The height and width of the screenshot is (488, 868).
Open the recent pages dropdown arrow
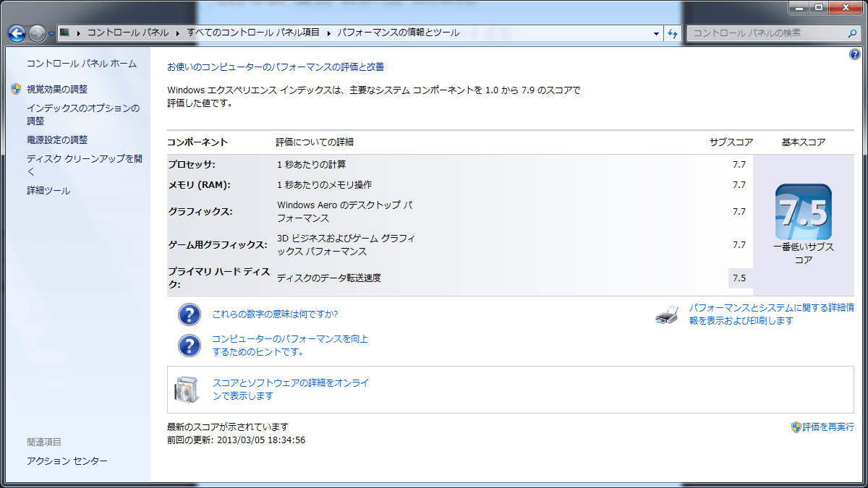pos(52,34)
